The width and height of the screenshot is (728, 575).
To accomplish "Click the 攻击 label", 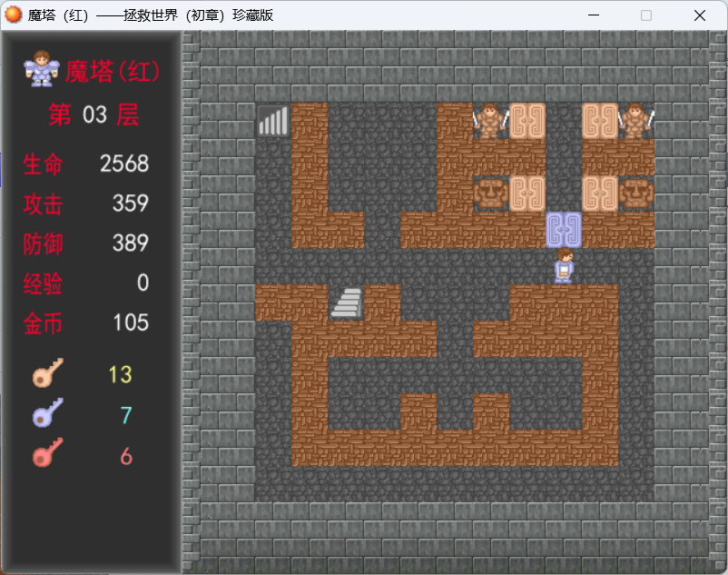I will click(43, 204).
